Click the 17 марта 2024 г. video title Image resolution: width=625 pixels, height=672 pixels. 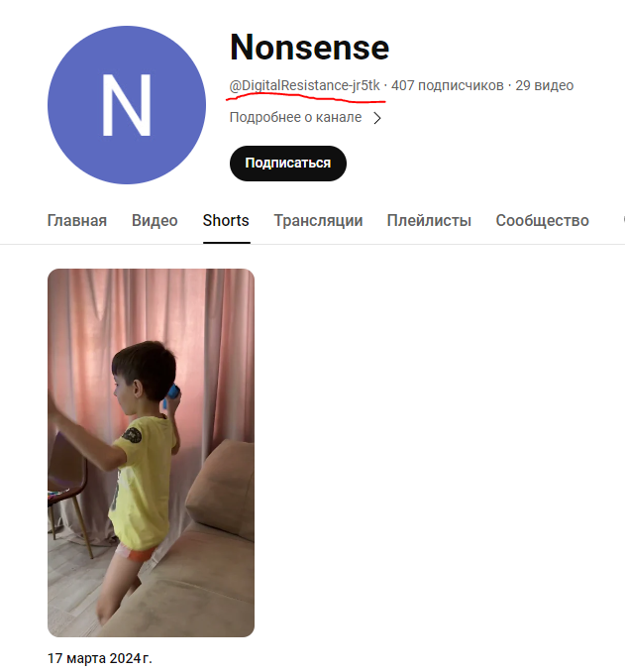click(100, 658)
